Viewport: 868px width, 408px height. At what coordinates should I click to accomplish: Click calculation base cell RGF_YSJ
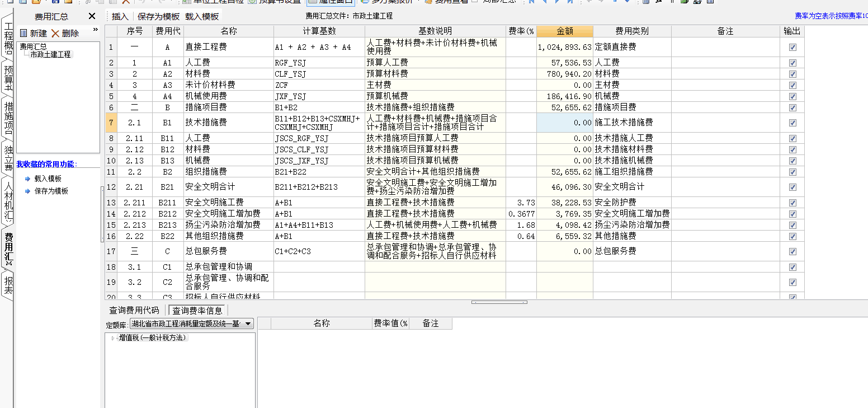pyautogui.click(x=319, y=63)
